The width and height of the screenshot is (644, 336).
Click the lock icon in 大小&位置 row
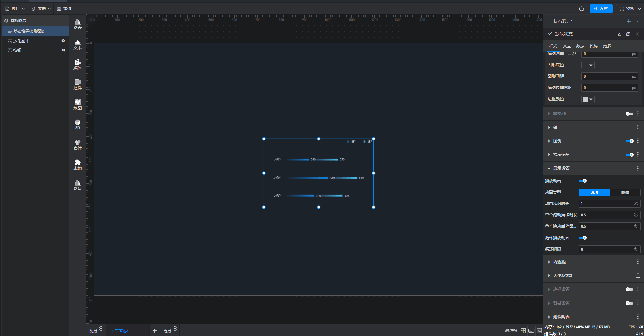638,276
